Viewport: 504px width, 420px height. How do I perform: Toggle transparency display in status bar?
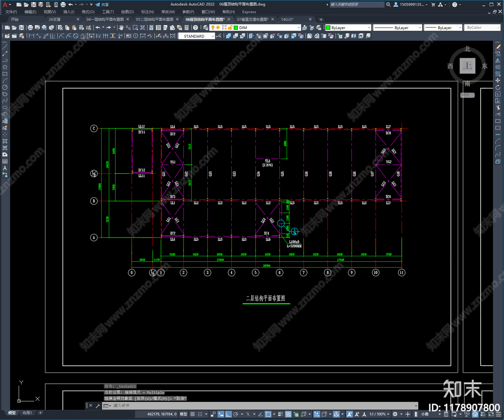coord(288,414)
